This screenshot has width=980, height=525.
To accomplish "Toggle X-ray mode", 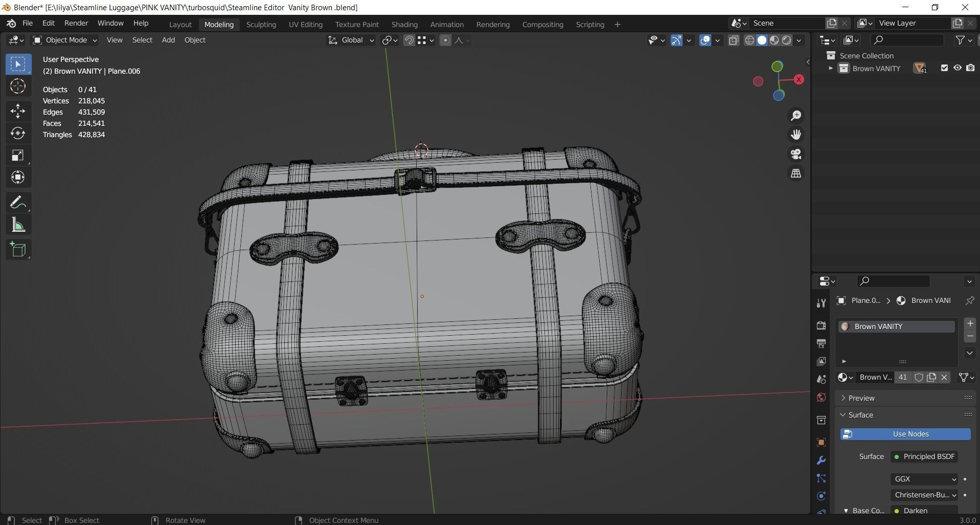I will 734,40.
